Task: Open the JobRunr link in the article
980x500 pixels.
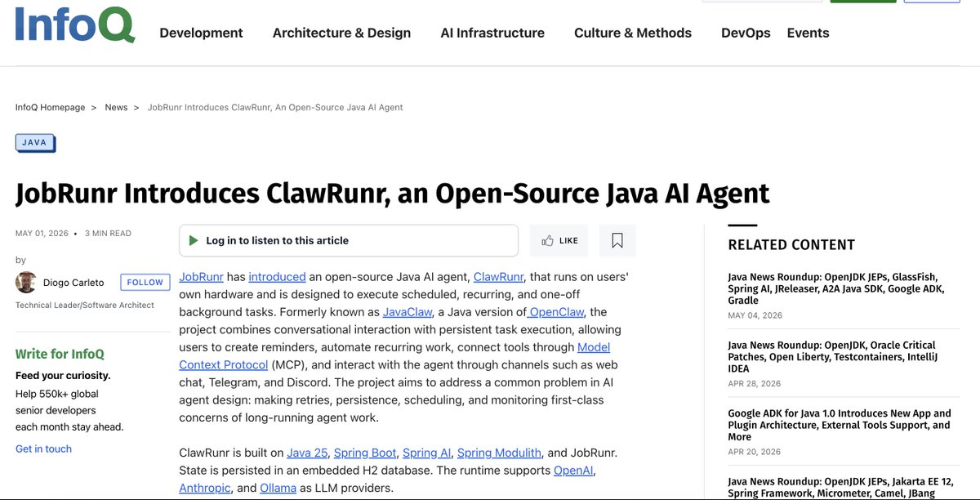Action: pyautogui.click(x=201, y=277)
